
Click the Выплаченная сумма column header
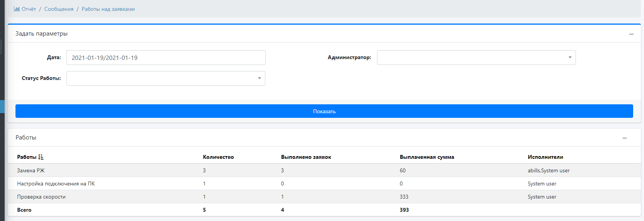[427, 157]
